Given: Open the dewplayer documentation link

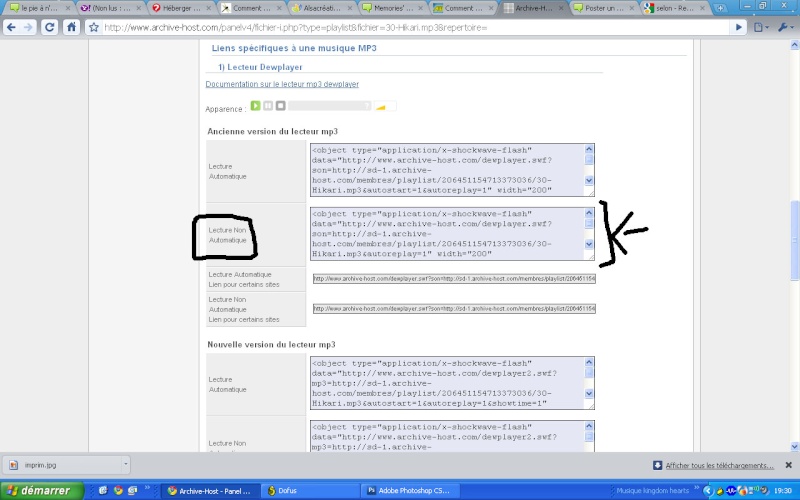Looking at the screenshot, I should [x=282, y=84].
